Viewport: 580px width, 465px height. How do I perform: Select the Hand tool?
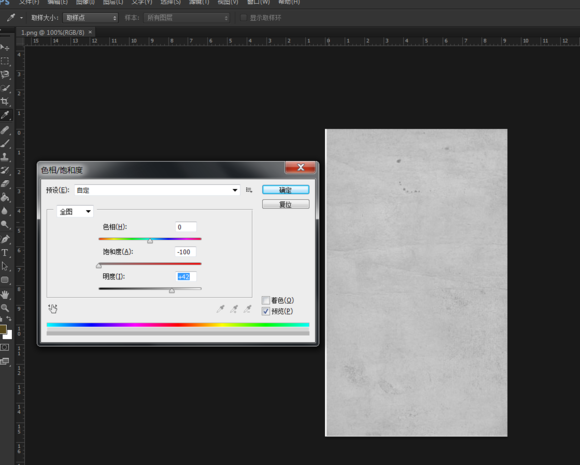tap(5, 294)
